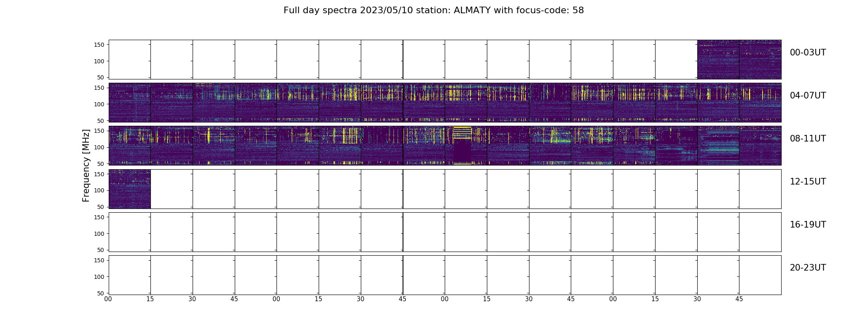Click the 50 tick of the 00-03UT row
This screenshot has width=868, height=331.
tap(101, 77)
